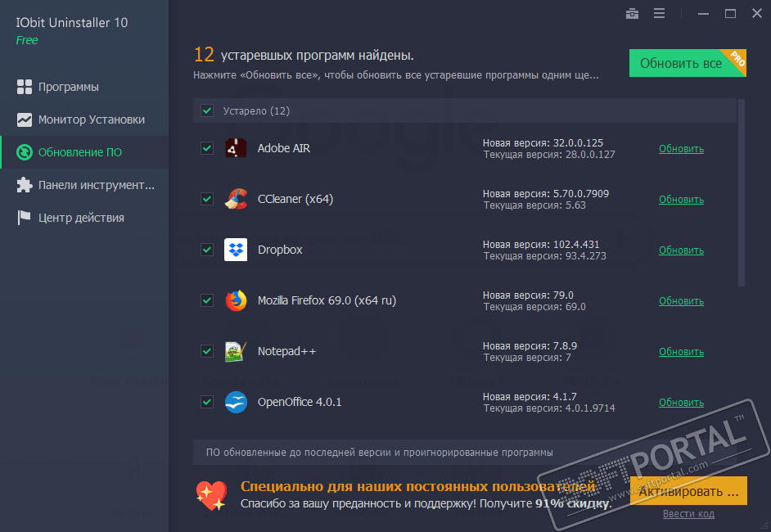Click the Dropbox application icon

coord(236,250)
